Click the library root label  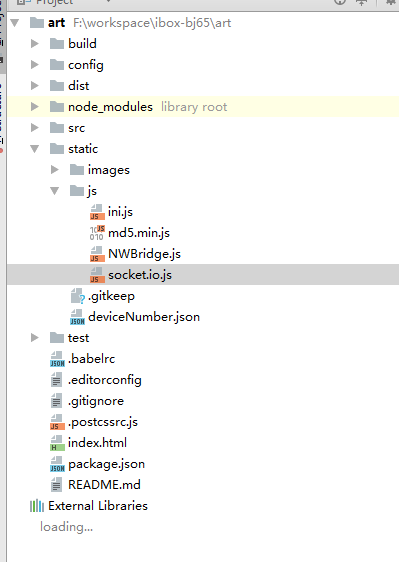[194, 107]
